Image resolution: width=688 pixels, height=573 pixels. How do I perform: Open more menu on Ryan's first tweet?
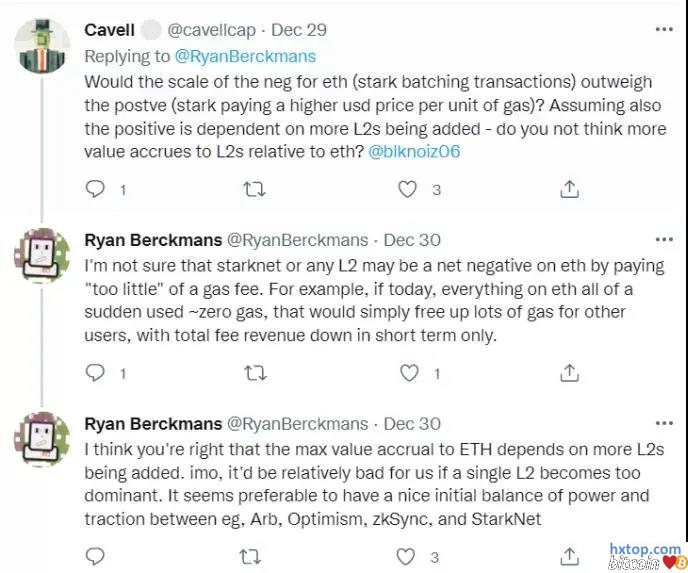pos(663,241)
